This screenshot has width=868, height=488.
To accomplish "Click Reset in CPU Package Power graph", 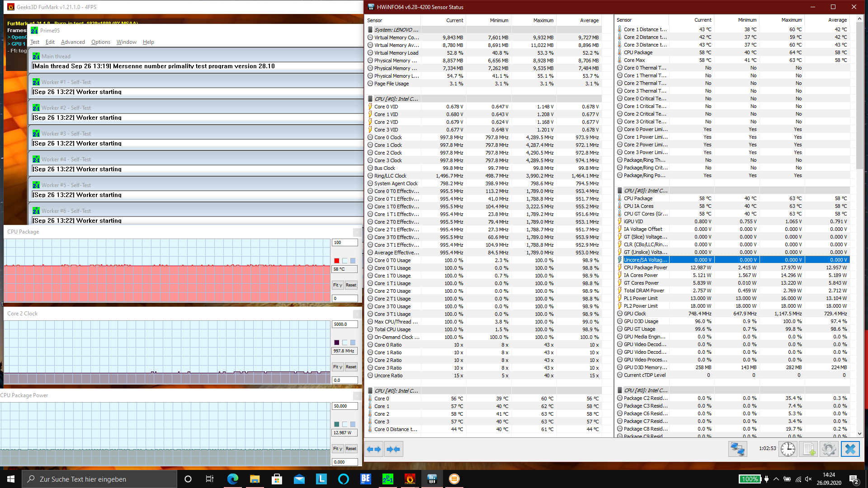I will tap(351, 449).
